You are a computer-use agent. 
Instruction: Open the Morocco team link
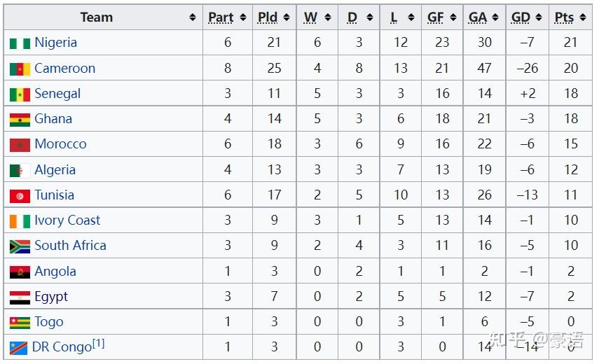click(60, 143)
